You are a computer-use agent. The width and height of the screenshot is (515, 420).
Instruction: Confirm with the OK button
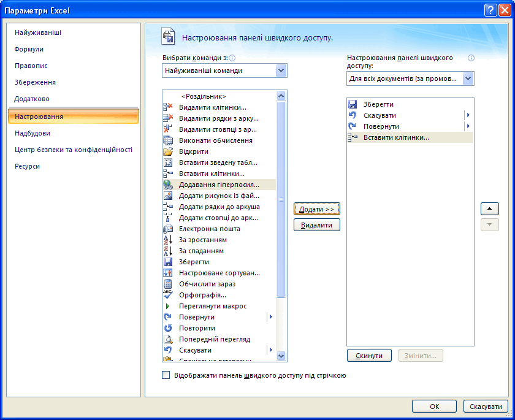click(x=434, y=407)
